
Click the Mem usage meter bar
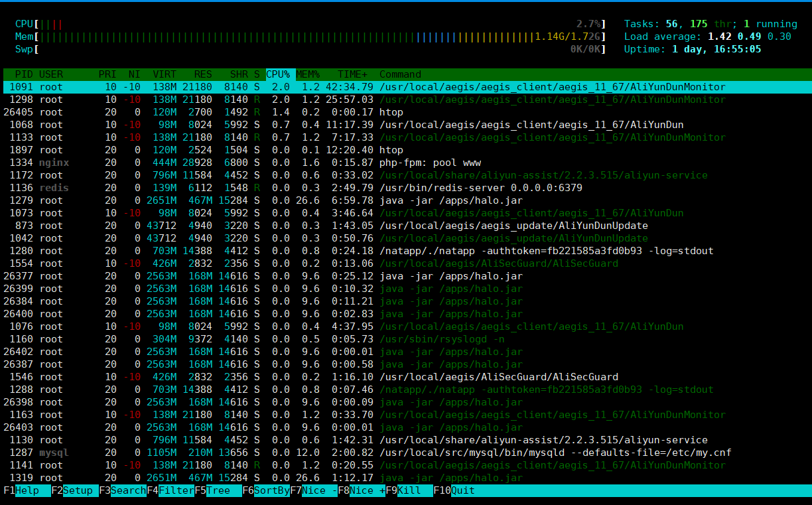310,36
